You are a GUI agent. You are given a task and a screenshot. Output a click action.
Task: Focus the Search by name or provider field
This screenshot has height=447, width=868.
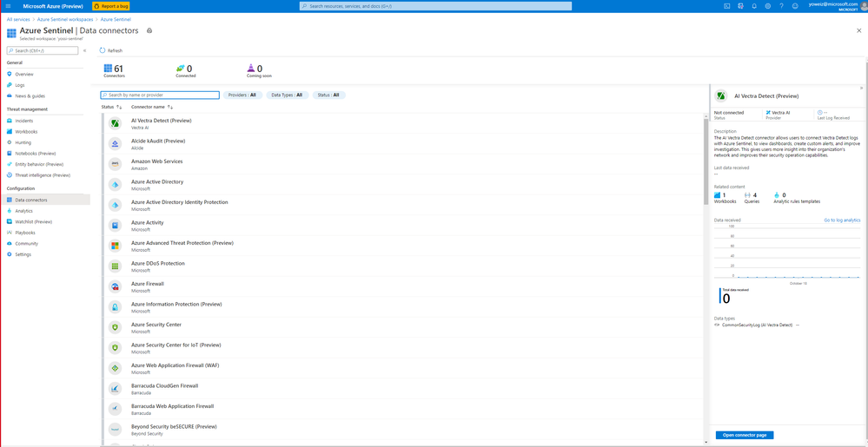(160, 95)
